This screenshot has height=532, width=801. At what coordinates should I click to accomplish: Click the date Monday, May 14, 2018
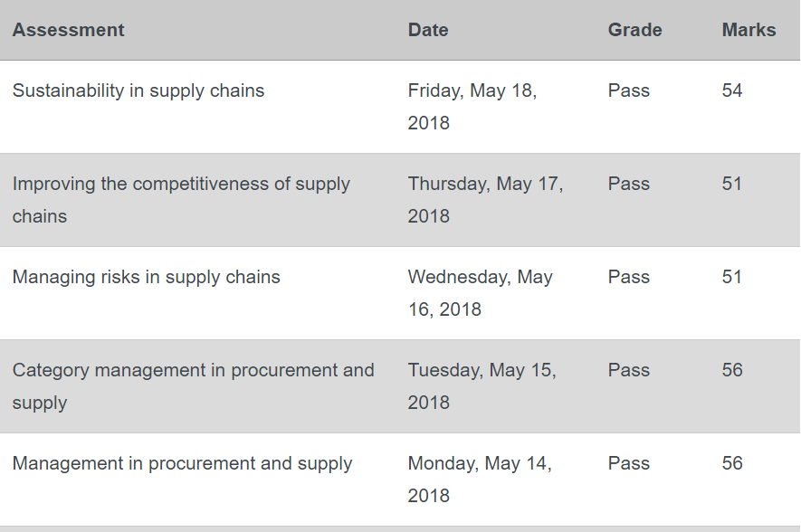(480, 480)
